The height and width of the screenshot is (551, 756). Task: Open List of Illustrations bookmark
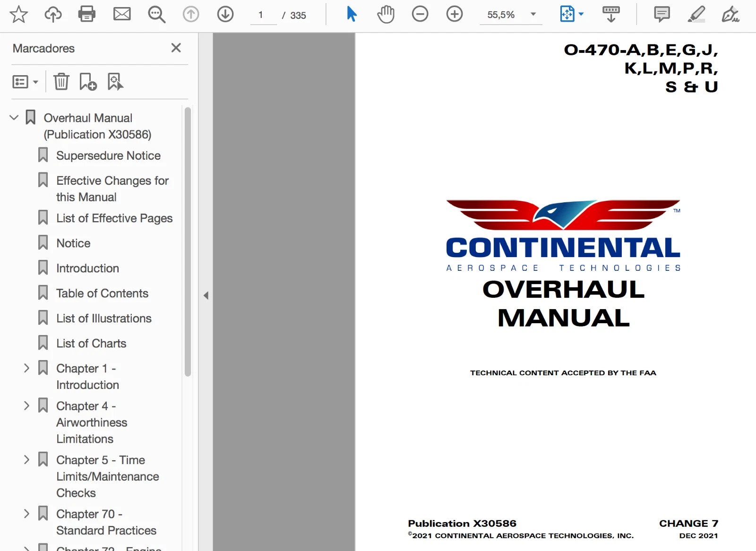[x=104, y=319]
